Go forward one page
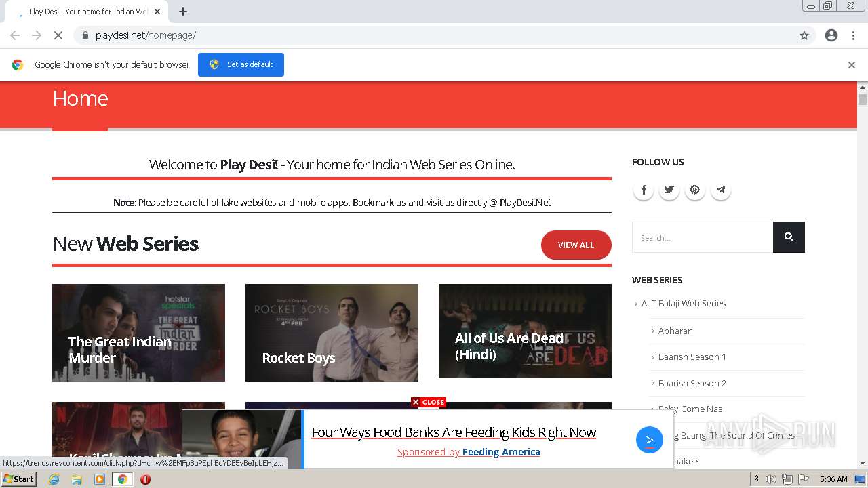Screen dimensions: 868x488 [37, 35]
